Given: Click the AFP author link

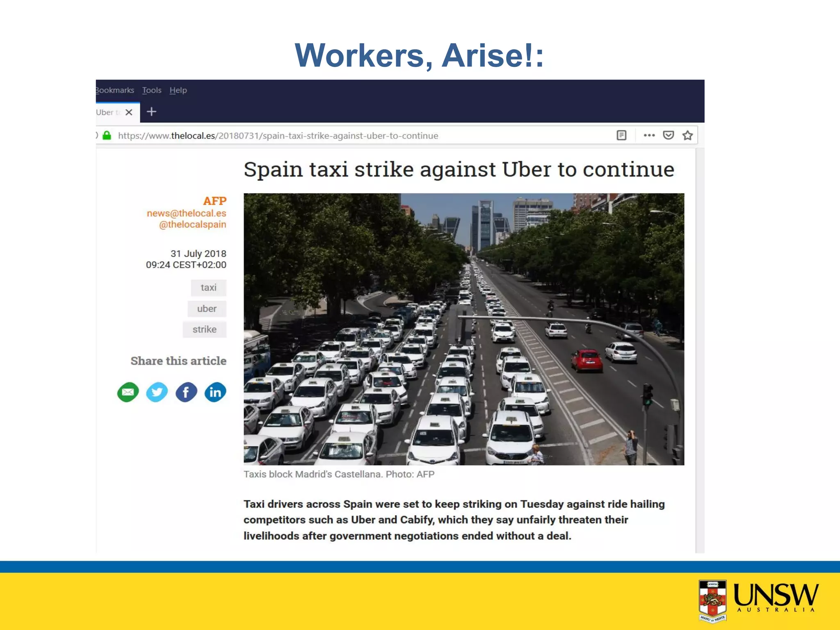Looking at the screenshot, I should (215, 201).
